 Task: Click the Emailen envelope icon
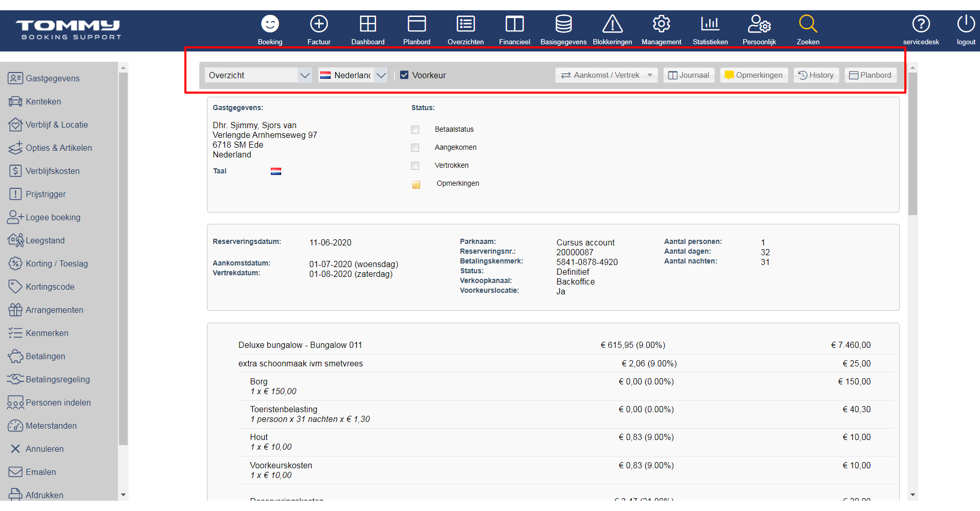click(x=15, y=472)
